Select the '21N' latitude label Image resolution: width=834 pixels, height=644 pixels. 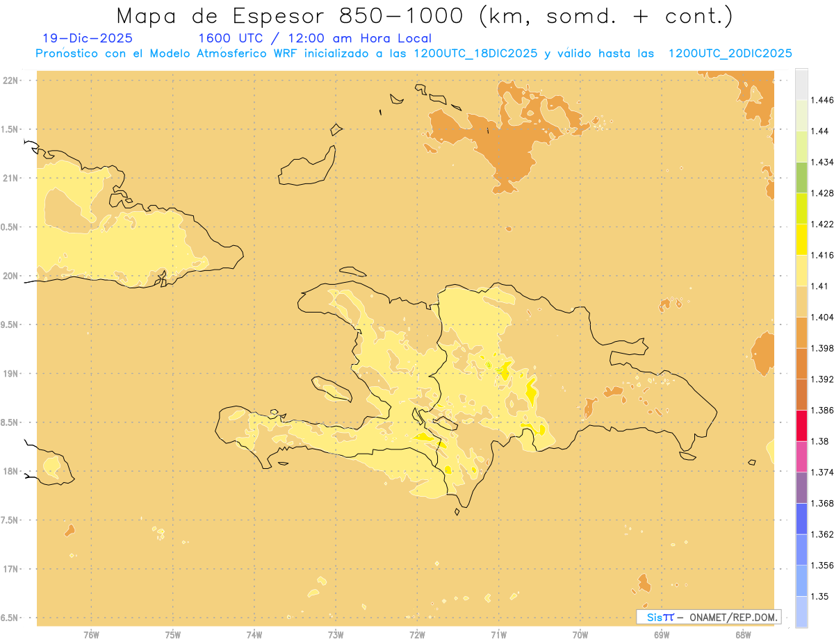coord(11,179)
